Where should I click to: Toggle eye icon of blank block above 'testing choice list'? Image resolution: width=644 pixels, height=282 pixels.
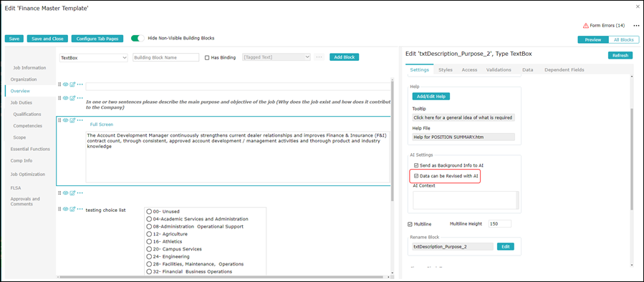(66, 193)
